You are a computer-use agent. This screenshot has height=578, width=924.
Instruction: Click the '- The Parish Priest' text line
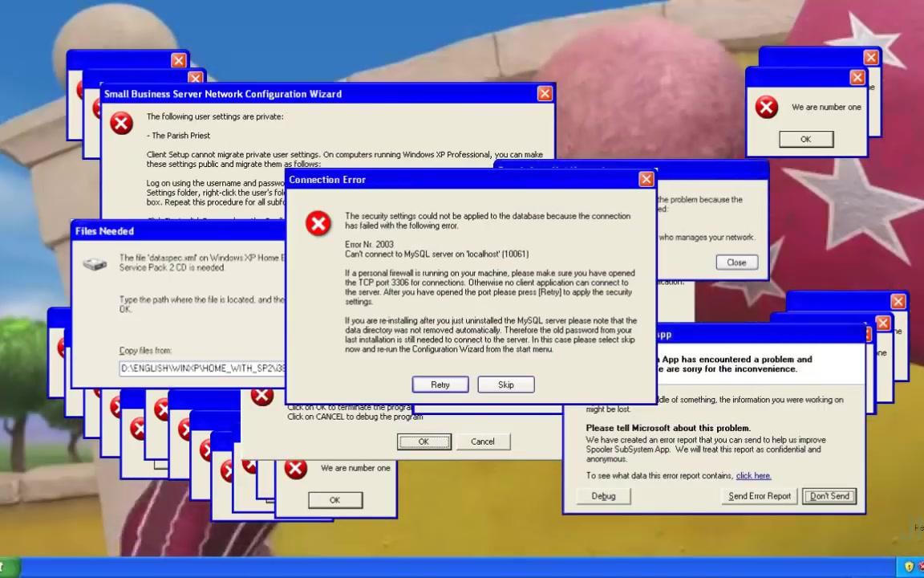tap(179, 136)
